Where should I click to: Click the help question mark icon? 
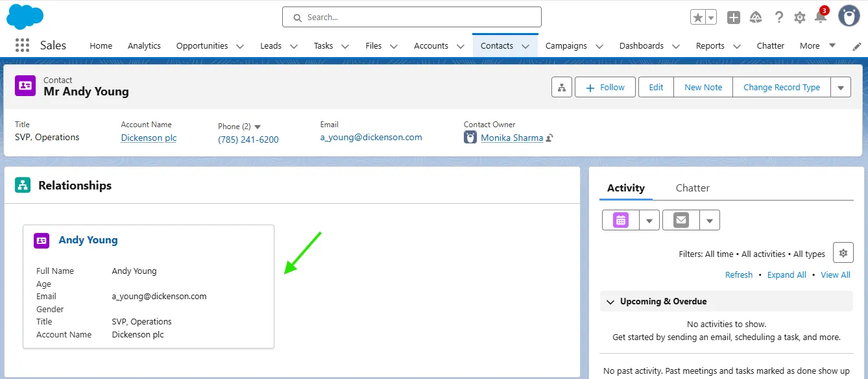click(779, 18)
